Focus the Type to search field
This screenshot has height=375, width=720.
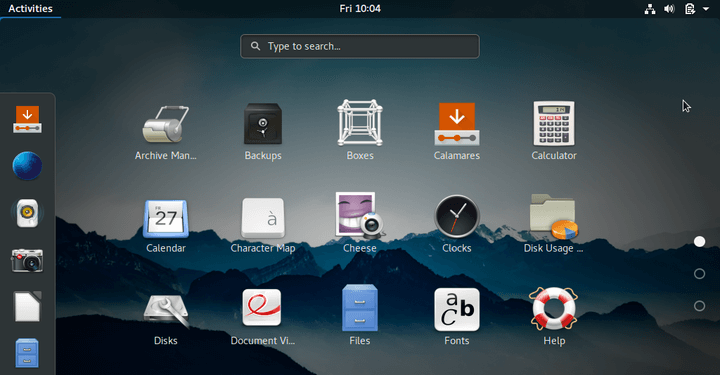pyautogui.click(x=360, y=46)
